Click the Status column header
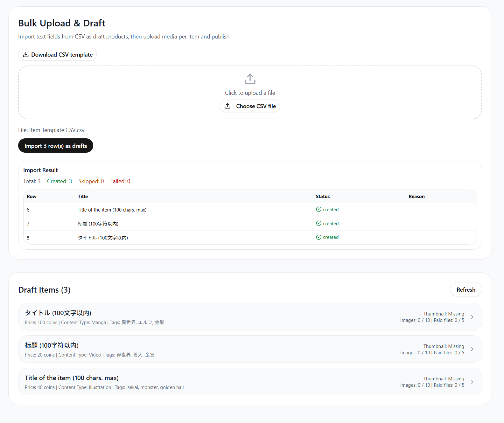Image resolution: width=504 pixels, height=423 pixels. tap(323, 197)
